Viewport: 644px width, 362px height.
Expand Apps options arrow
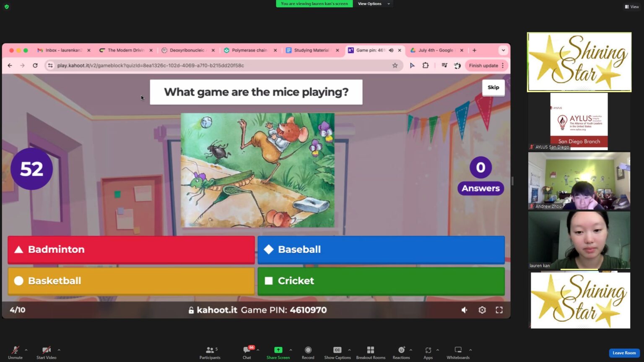point(437,350)
